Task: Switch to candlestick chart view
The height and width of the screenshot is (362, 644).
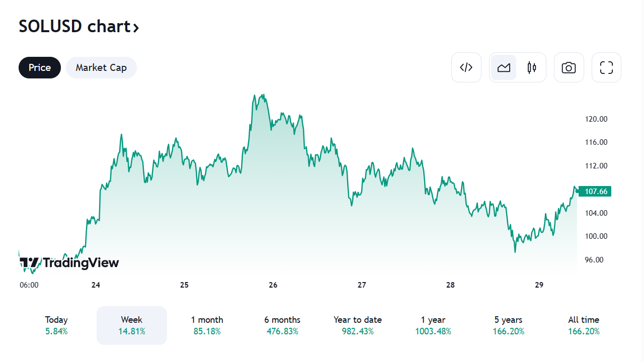Action: pyautogui.click(x=532, y=67)
